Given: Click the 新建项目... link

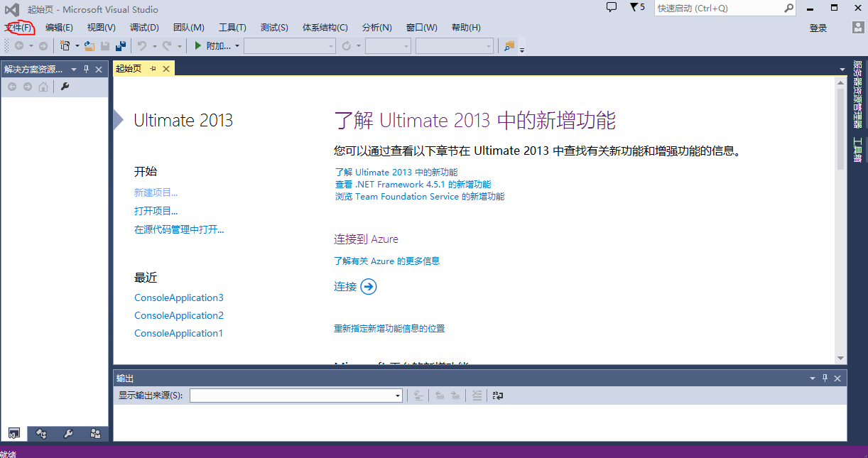Looking at the screenshot, I should point(156,192).
